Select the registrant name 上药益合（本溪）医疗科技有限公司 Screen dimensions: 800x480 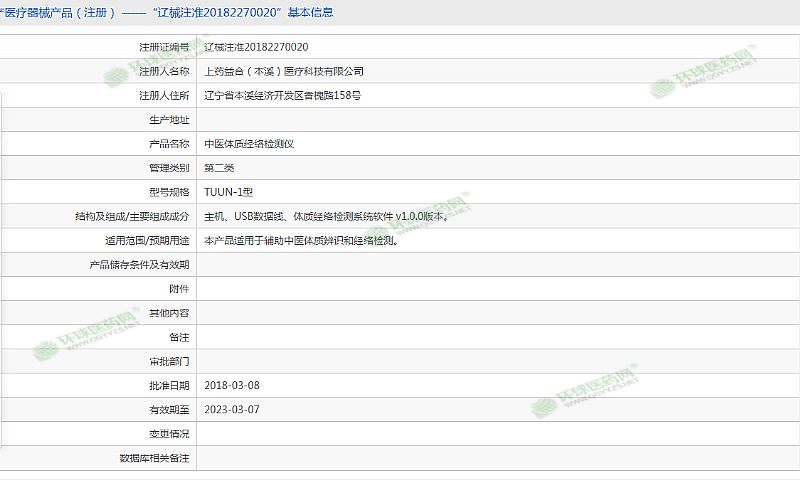pos(284,72)
